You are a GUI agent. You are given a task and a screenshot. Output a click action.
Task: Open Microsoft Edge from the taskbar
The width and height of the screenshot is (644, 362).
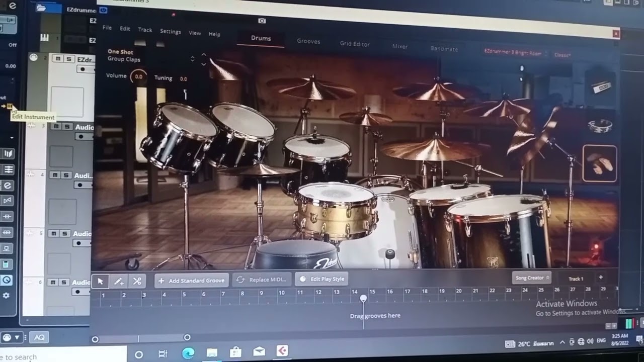188,353
